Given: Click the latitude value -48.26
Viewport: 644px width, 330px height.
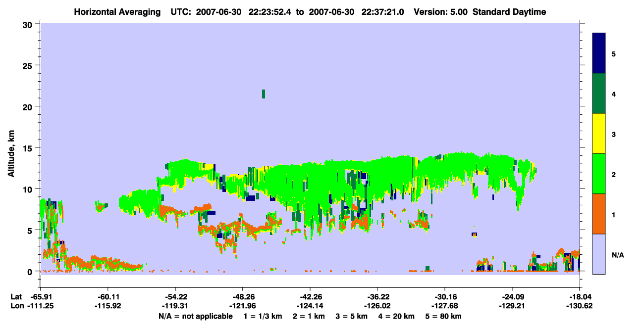Looking at the screenshot, I should click(x=242, y=297).
